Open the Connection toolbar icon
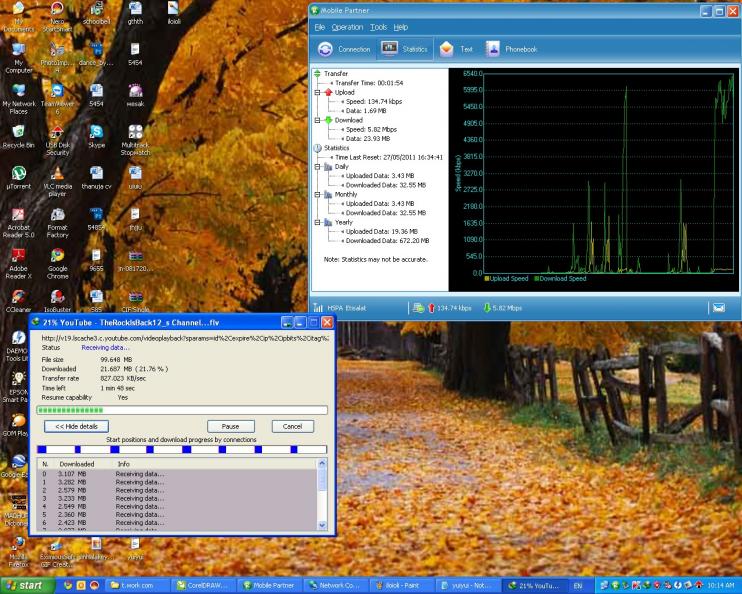 344,49
